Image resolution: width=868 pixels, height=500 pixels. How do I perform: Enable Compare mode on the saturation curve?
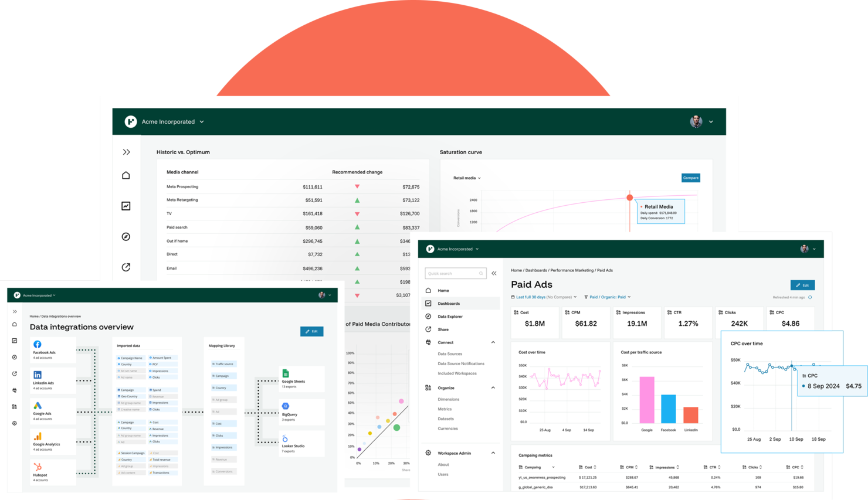pos(690,178)
